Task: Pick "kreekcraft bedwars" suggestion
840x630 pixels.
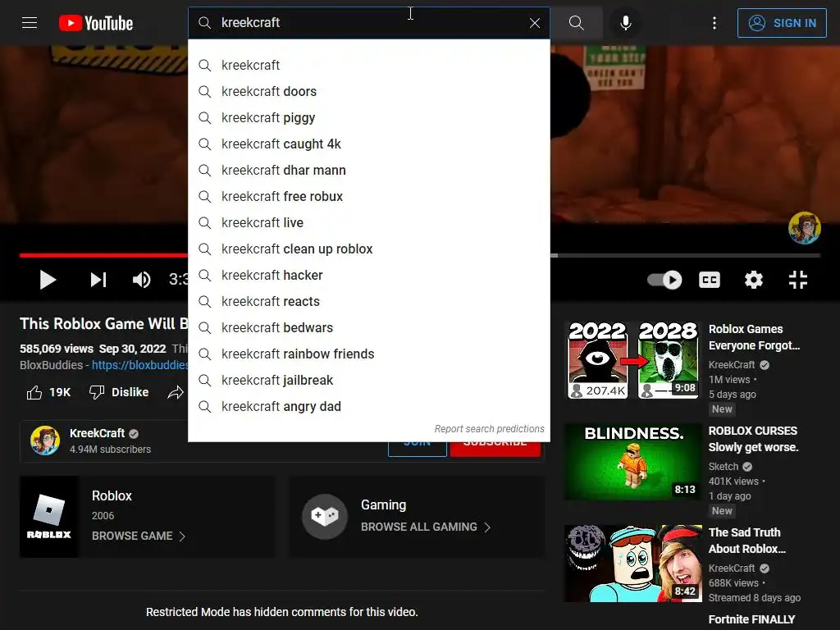Action: coord(368,328)
